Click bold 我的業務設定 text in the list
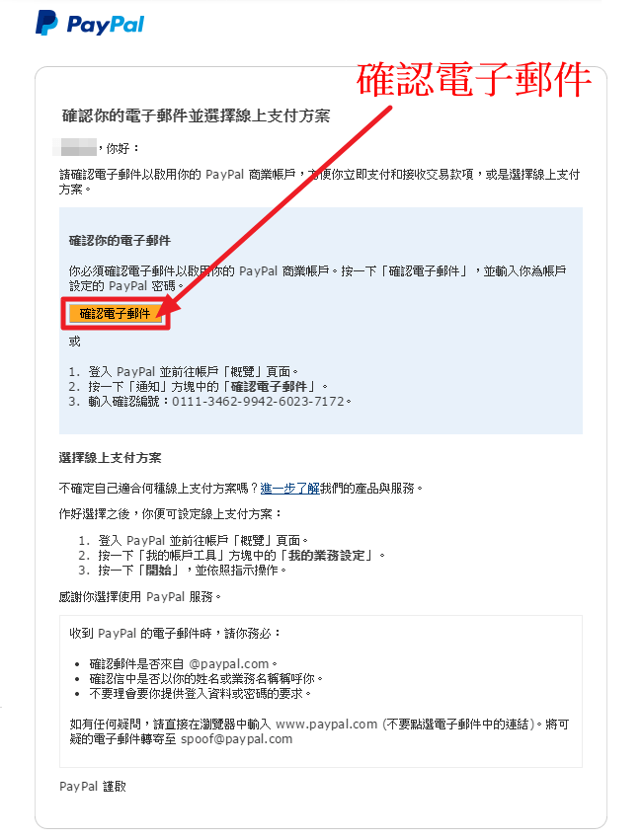This screenshot has width=643, height=840. tap(327, 556)
